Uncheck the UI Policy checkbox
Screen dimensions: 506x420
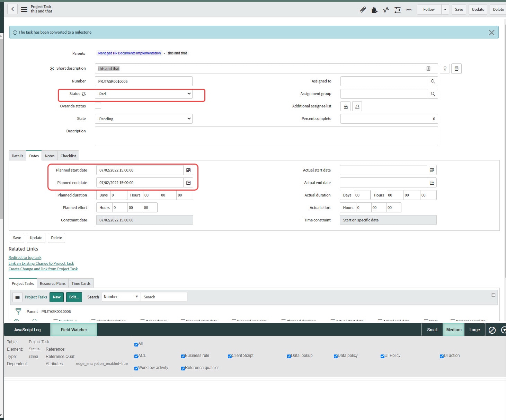click(382, 356)
